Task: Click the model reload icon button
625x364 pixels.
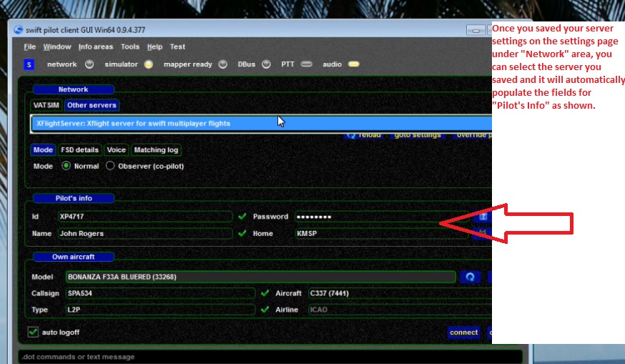Action: click(470, 277)
